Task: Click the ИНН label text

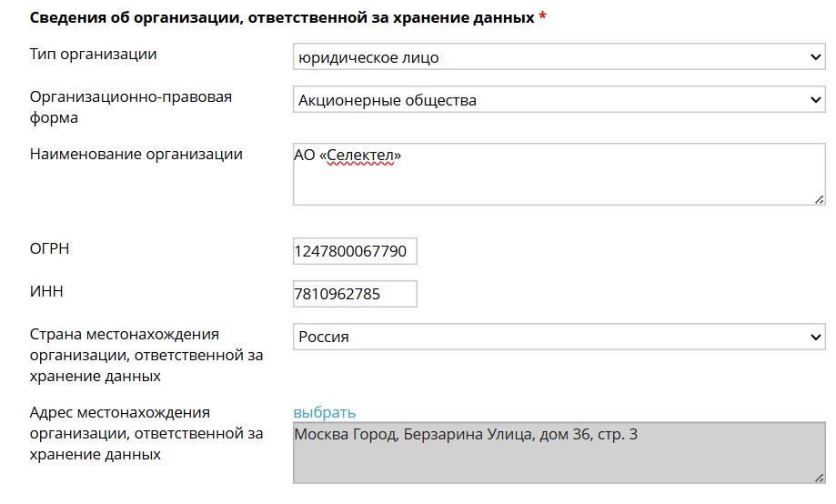Action: point(46,291)
